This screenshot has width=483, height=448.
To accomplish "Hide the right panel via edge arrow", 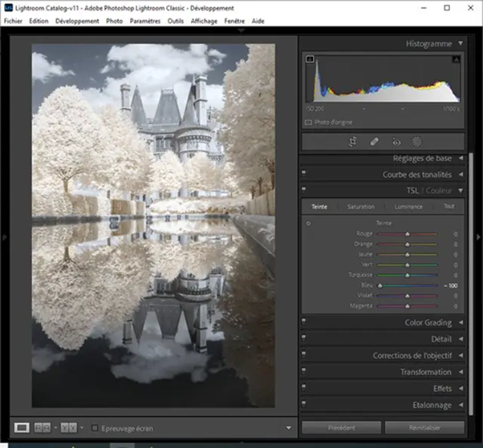I will click(x=478, y=237).
